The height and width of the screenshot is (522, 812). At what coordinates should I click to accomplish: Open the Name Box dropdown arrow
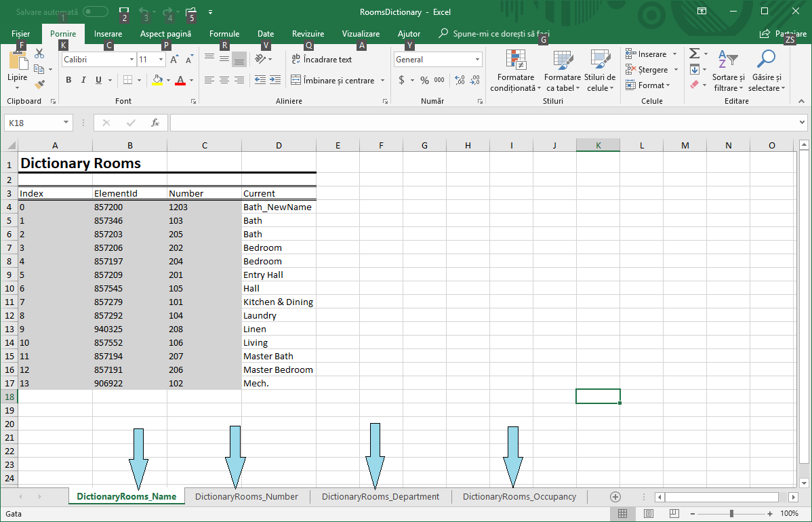point(66,123)
